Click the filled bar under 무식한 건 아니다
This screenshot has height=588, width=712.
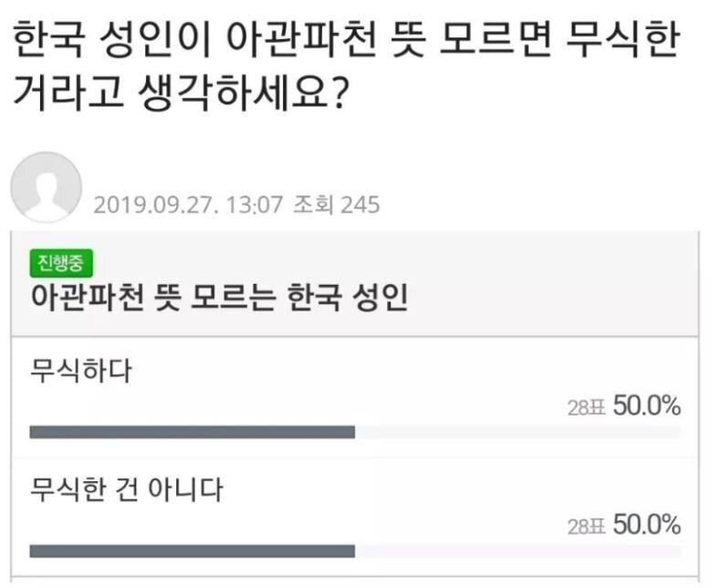click(192, 551)
